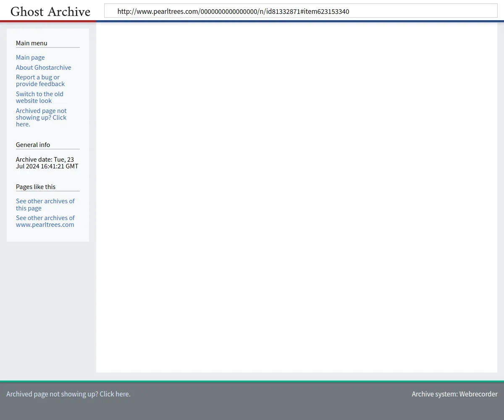504x420 pixels.
Task: Open sidebar 'Archived page not showing up' link
Action: [41, 118]
